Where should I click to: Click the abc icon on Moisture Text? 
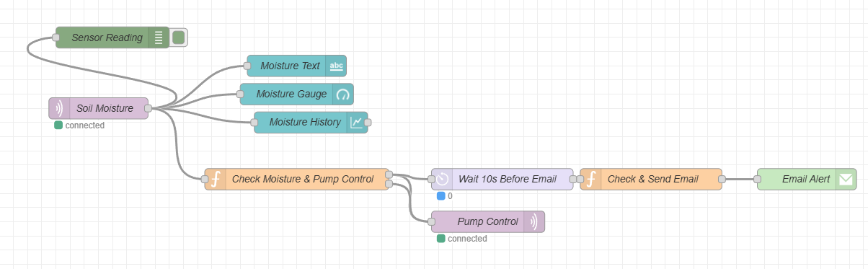click(336, 66)
